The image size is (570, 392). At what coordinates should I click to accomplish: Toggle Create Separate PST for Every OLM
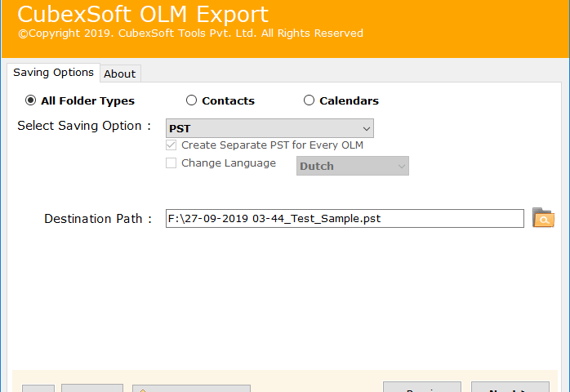[x=171, y=145]
